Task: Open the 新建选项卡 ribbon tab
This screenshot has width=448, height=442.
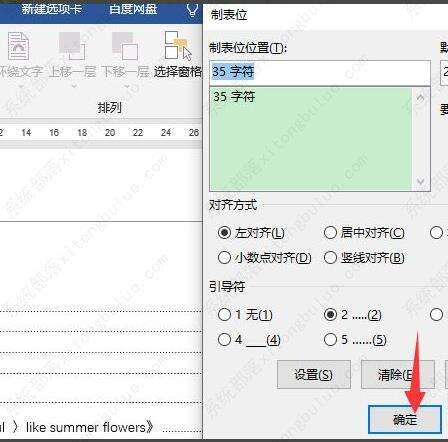Action: tap(51, 9)
